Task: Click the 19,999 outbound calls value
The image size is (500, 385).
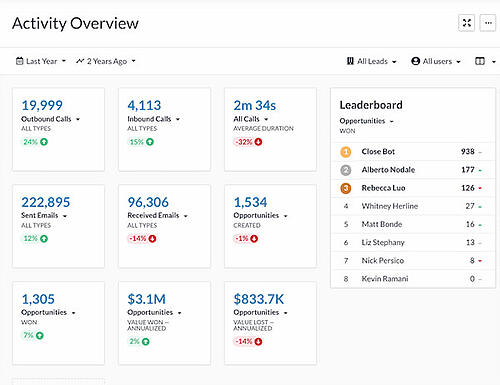Action: pos(42,105)
